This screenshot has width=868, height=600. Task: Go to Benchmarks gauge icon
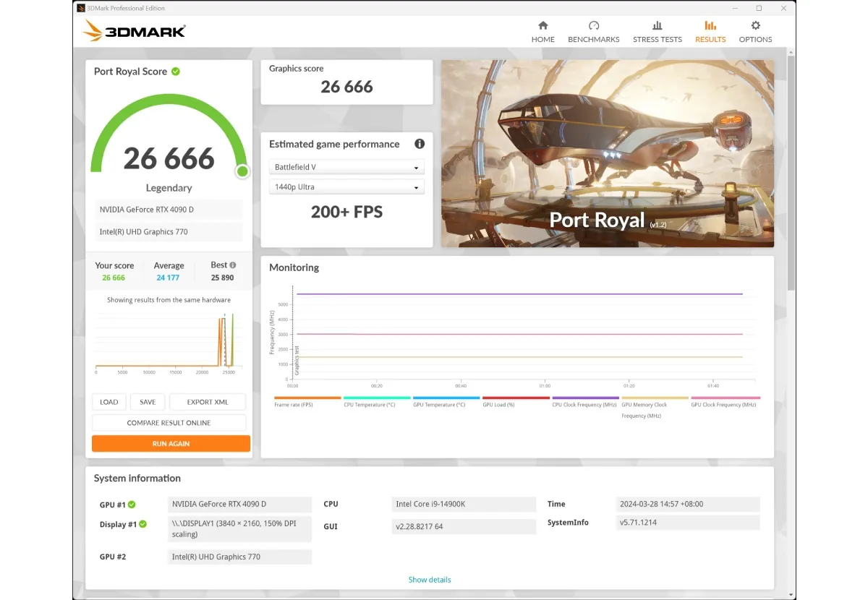click(594, 25)
